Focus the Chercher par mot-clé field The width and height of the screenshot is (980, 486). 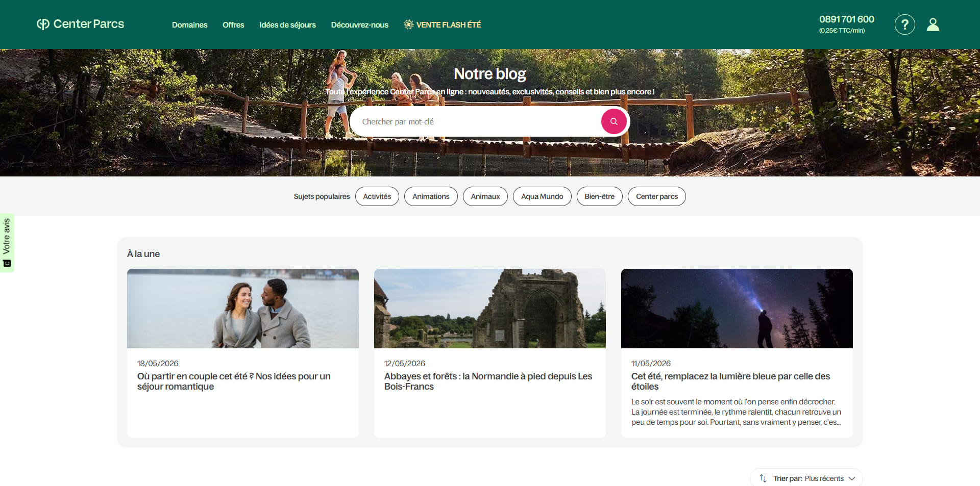point(475,121)
